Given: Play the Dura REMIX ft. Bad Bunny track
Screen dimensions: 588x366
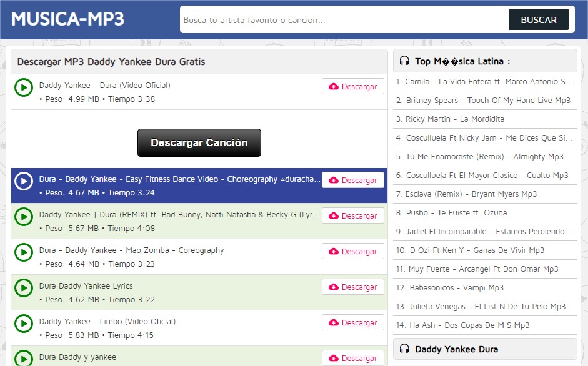Looking at the screenshot, I should click(23, 217).
